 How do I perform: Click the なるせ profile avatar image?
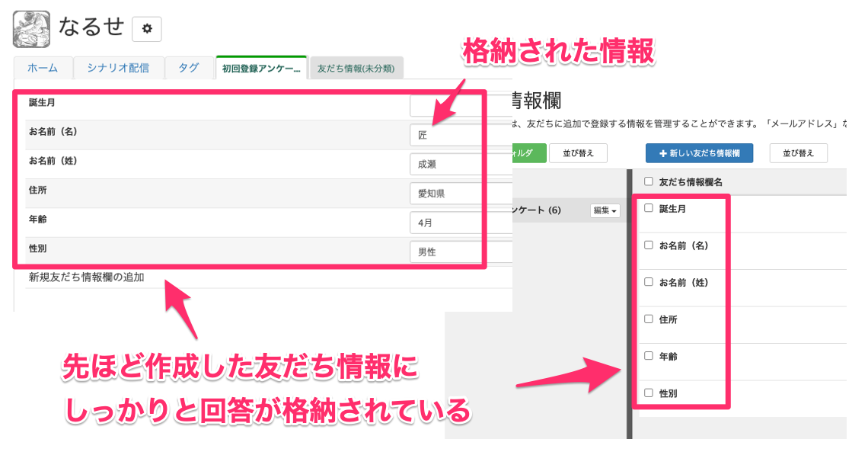pos(32,30)
